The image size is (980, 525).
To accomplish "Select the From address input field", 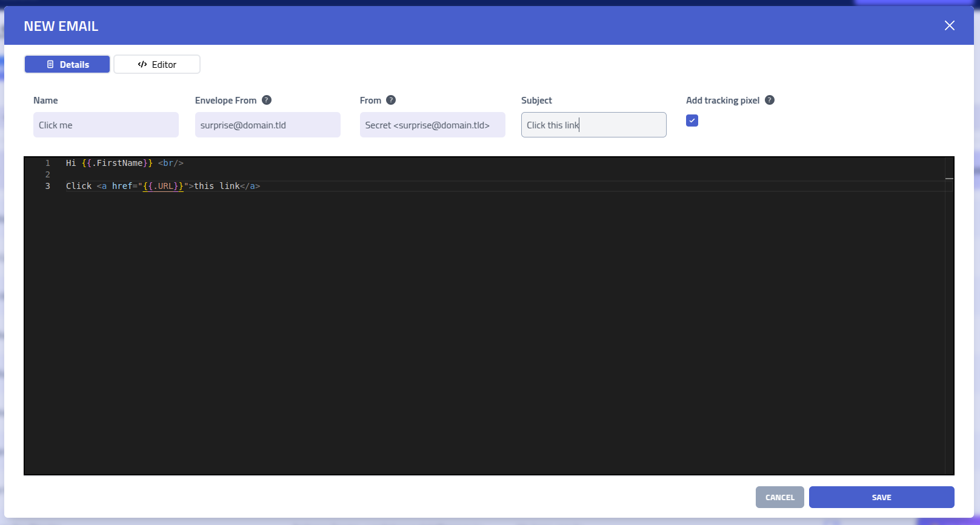I will (432, 125).
